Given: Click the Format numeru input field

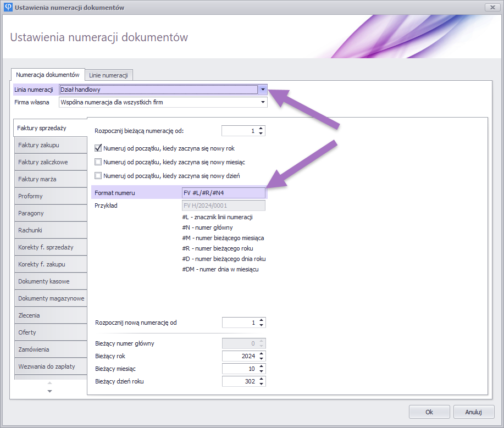Looking at the screenshot, I should tap(223, 193).
